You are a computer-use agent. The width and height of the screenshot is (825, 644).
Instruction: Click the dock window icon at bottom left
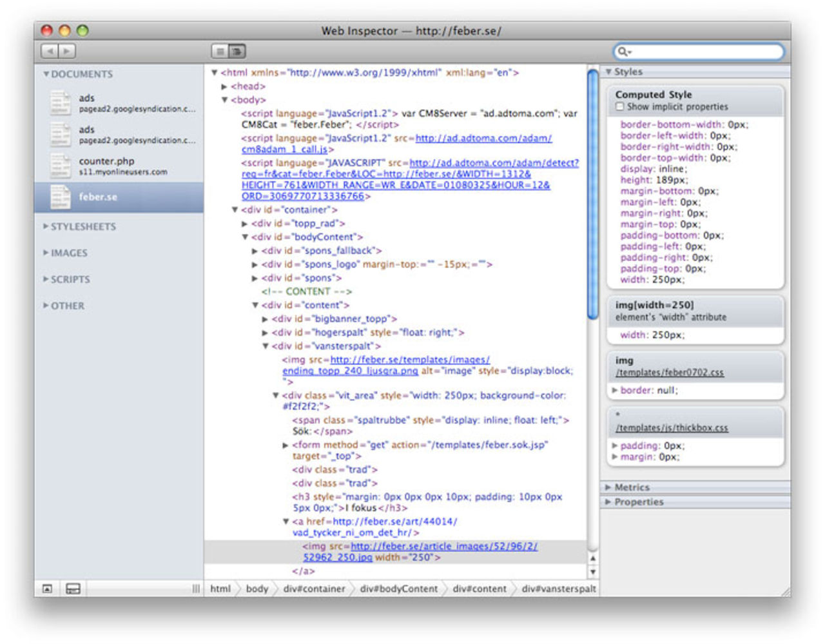(x=47, y=589)
